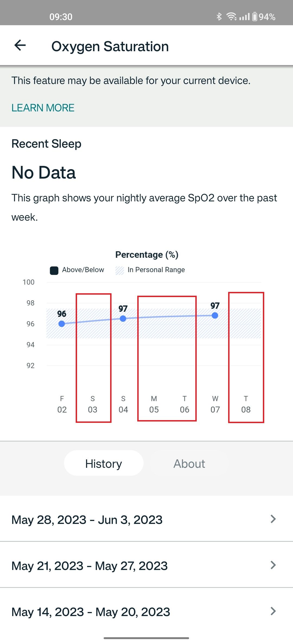Open the LEARN MORE link

point(43,108)
